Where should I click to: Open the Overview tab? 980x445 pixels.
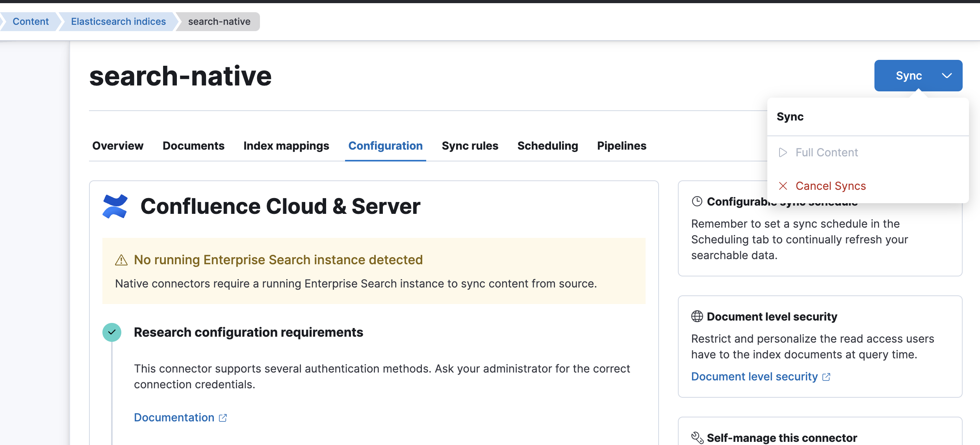tap(118, 146)
